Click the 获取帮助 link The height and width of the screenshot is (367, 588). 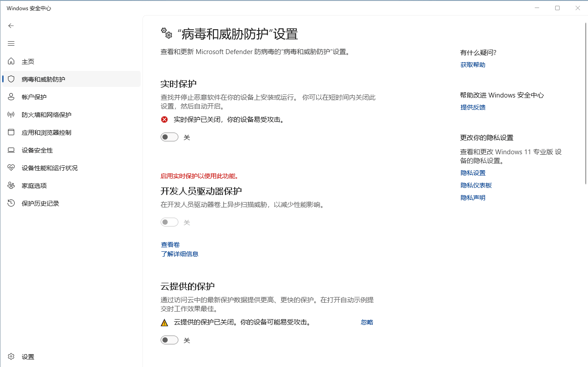(473, 65)
